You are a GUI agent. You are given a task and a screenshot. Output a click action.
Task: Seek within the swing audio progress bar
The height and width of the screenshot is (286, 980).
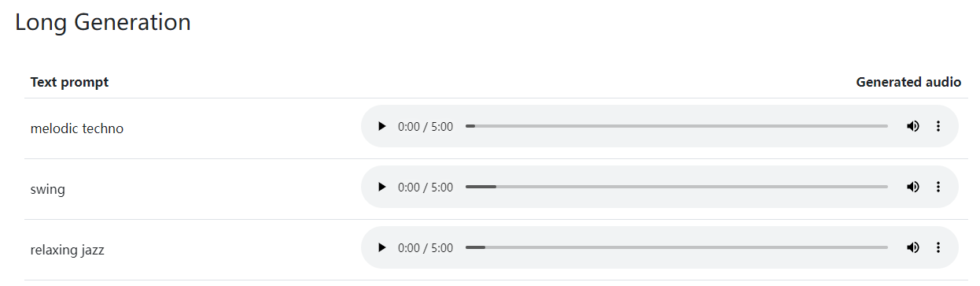pyautogui.click(x=676, y=187)
